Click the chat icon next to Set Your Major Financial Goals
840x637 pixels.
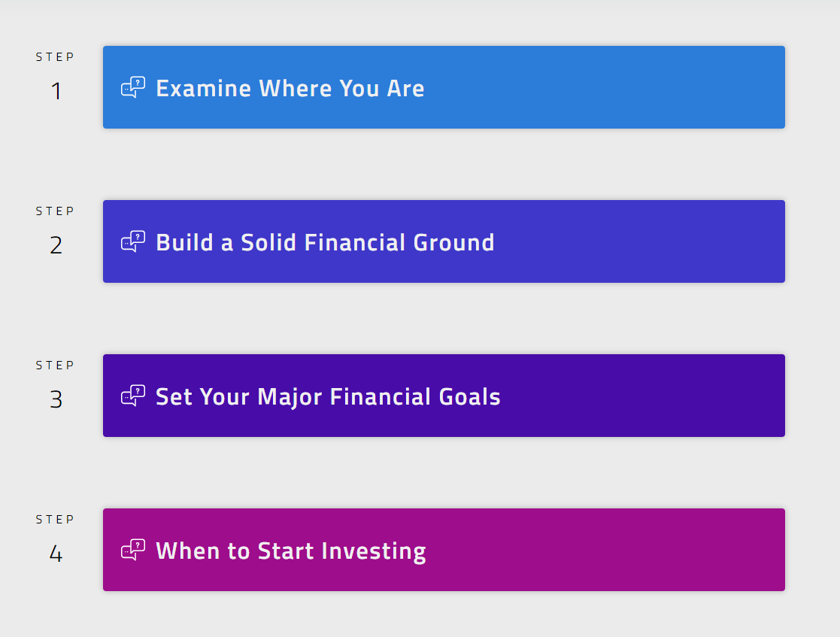pos(133,396)
